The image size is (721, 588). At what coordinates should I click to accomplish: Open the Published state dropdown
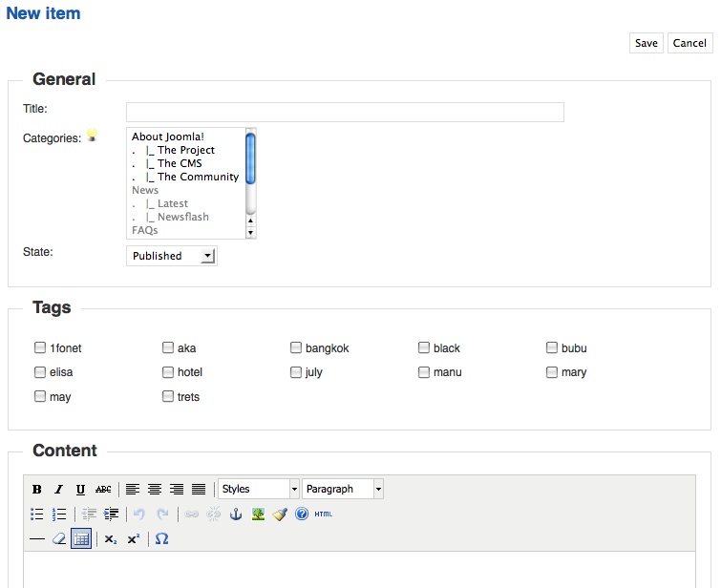click(172, 256)
